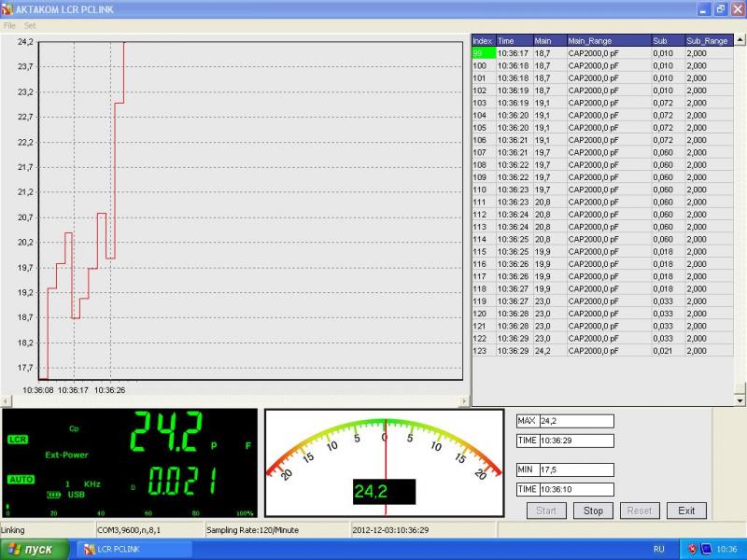
Task: Click the bargraph level scale at 40
Action: [x=101, y=513]
